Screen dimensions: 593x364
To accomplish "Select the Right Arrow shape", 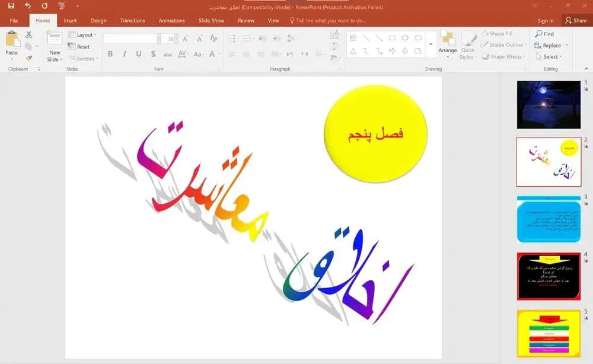I will coord(392,50).
